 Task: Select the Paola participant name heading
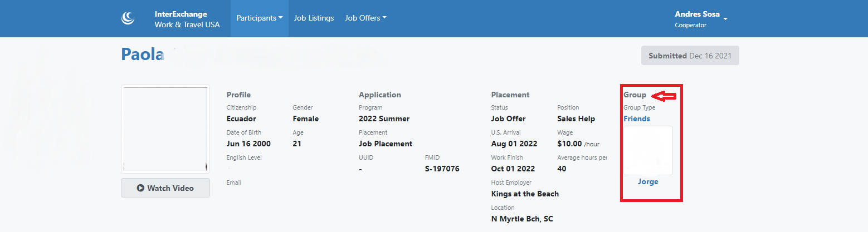[x=142, y=55]
